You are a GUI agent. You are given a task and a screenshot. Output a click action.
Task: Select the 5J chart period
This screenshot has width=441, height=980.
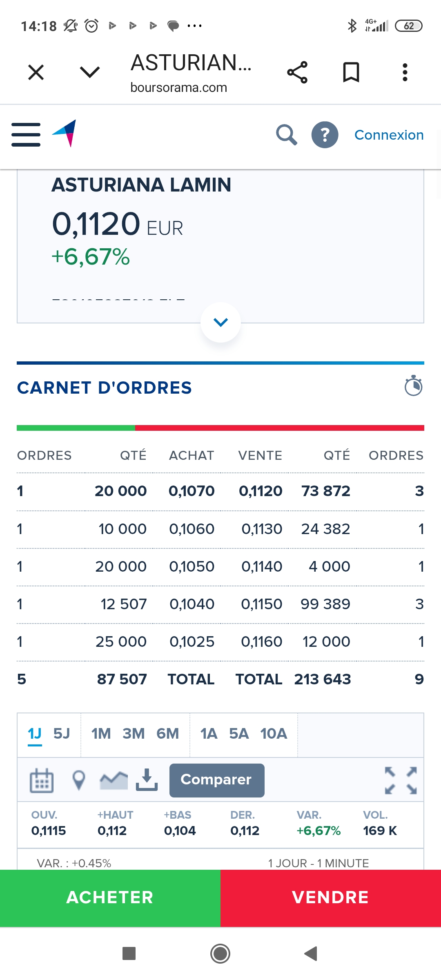click(x=62, y=734)
